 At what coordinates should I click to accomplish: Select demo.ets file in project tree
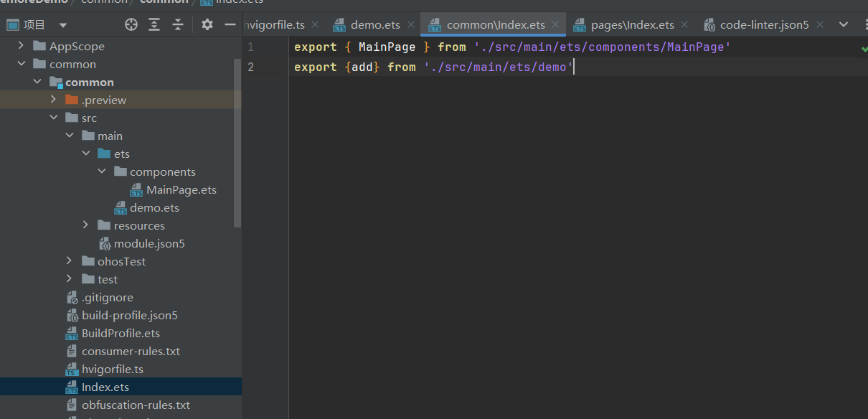pos(154,208)
